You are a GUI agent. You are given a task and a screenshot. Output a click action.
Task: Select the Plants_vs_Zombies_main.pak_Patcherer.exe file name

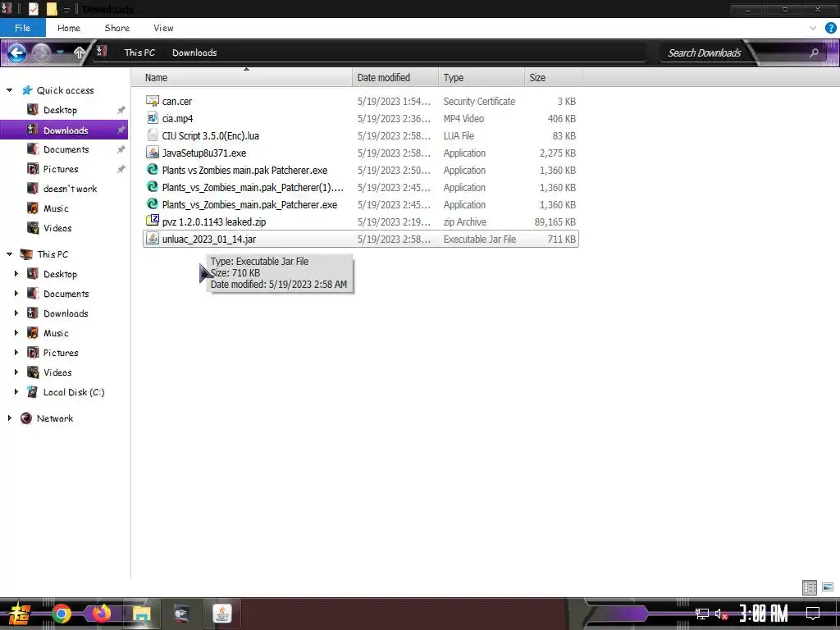[x=249, y=204]
